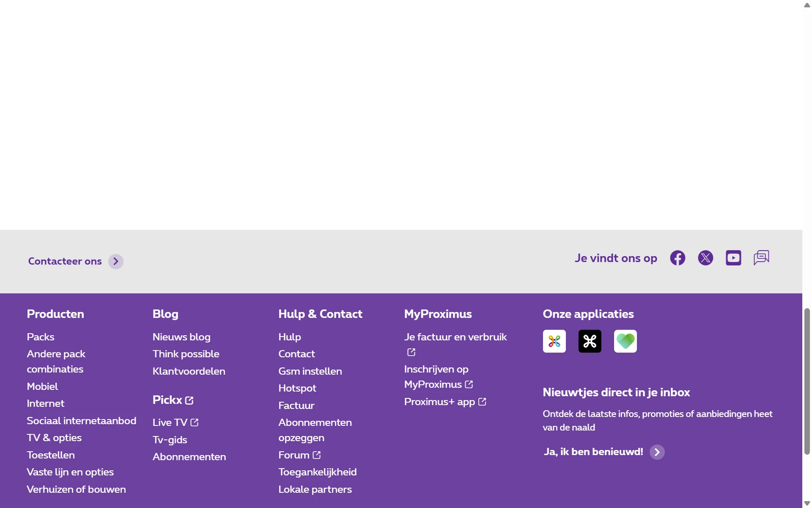Click the scrollbar down arrow
This screenshot has width=812, height=508.
point(807,503)
